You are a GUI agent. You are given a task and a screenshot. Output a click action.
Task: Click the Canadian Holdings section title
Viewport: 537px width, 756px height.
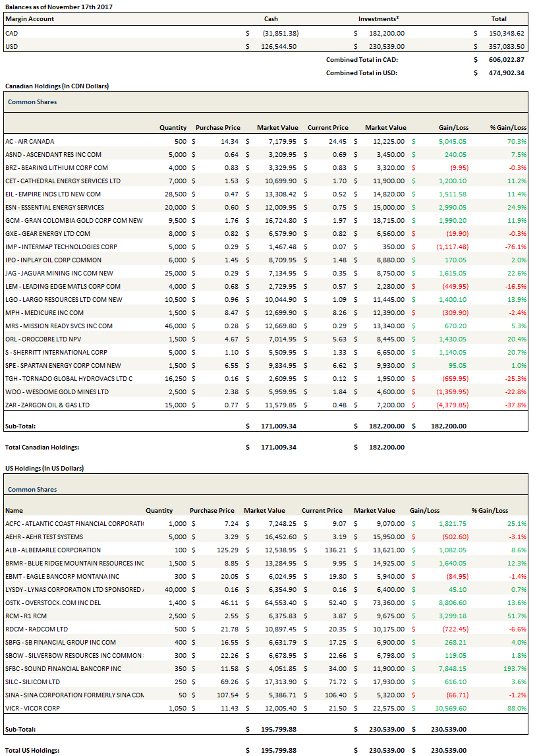click(57, 86)
